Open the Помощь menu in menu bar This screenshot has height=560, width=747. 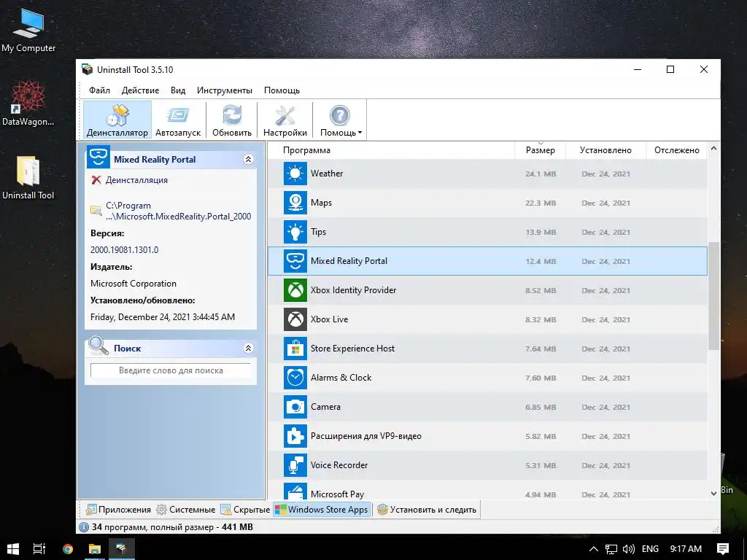coord(282,90)
